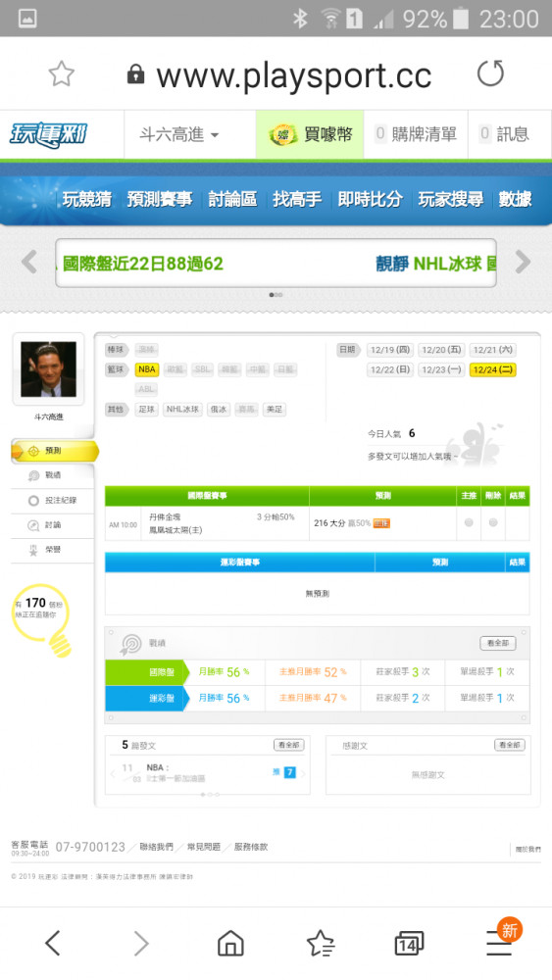Expand the 斗六高進 account dropdown

point(178,134)
